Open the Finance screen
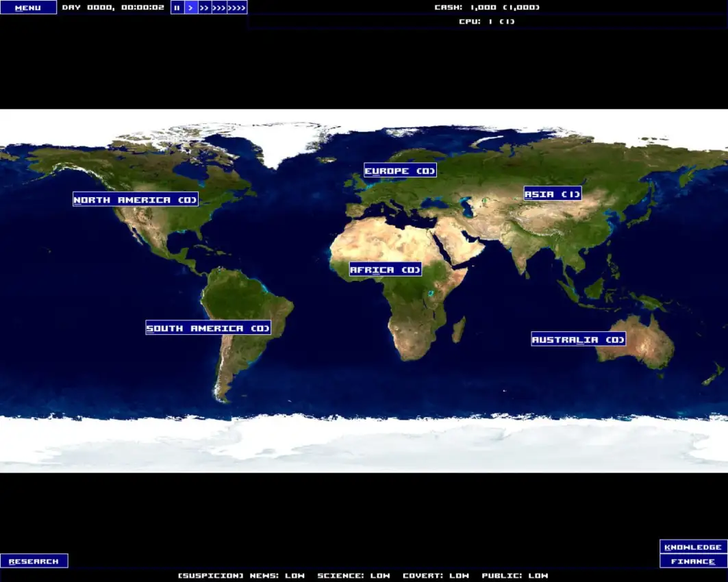 pos(693,561)
